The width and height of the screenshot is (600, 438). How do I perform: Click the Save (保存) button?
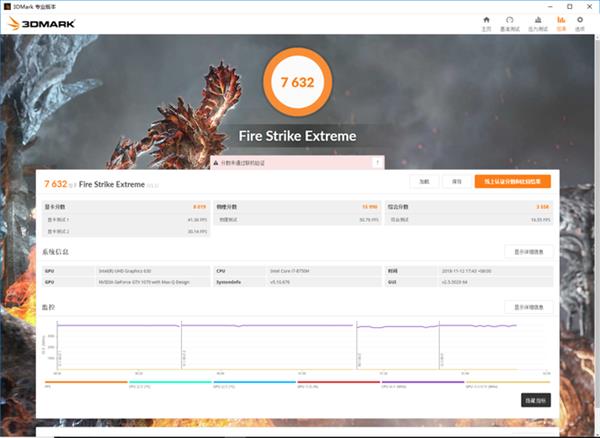point(456,182)
